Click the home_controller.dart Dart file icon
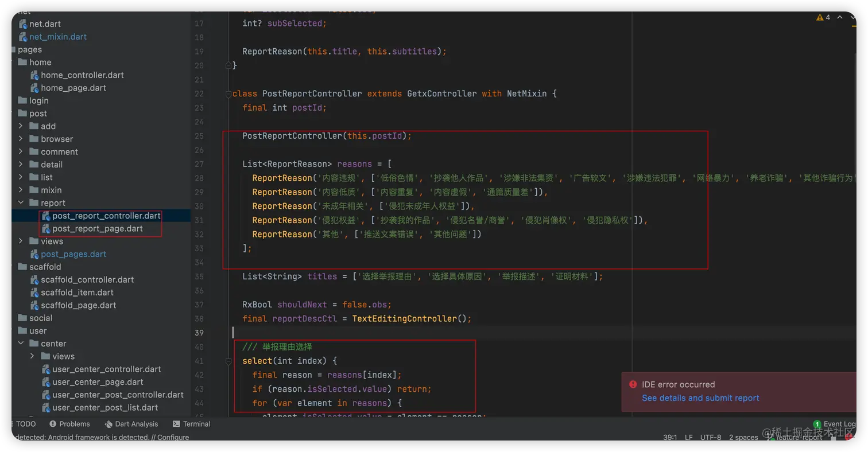Screen dimensions: 868x452 [x=34, y=75]
